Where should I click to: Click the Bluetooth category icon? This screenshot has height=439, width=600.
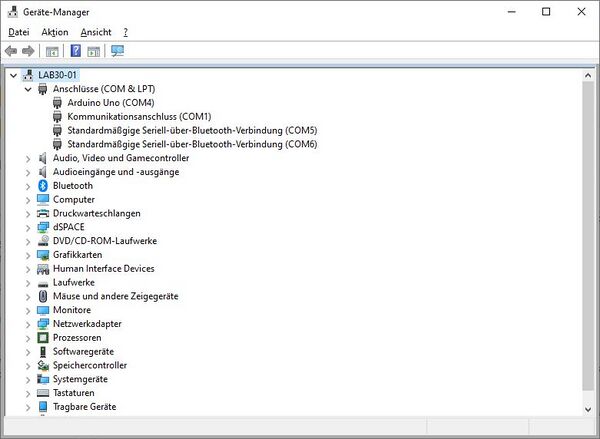pyautogui.click(x=43, y=186)
